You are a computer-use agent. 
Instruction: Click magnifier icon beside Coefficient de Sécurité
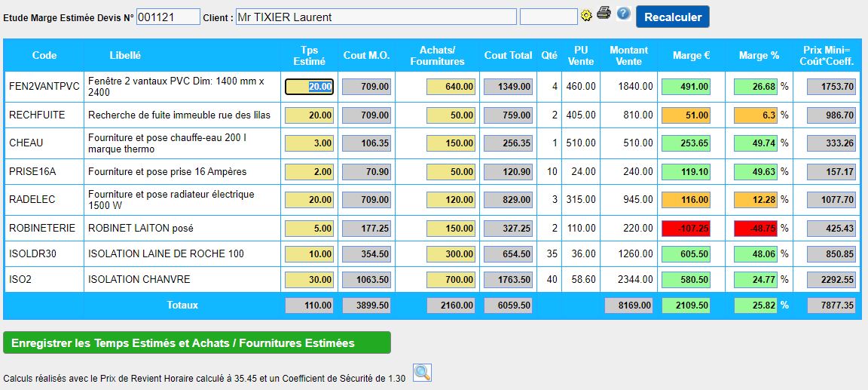422,372
